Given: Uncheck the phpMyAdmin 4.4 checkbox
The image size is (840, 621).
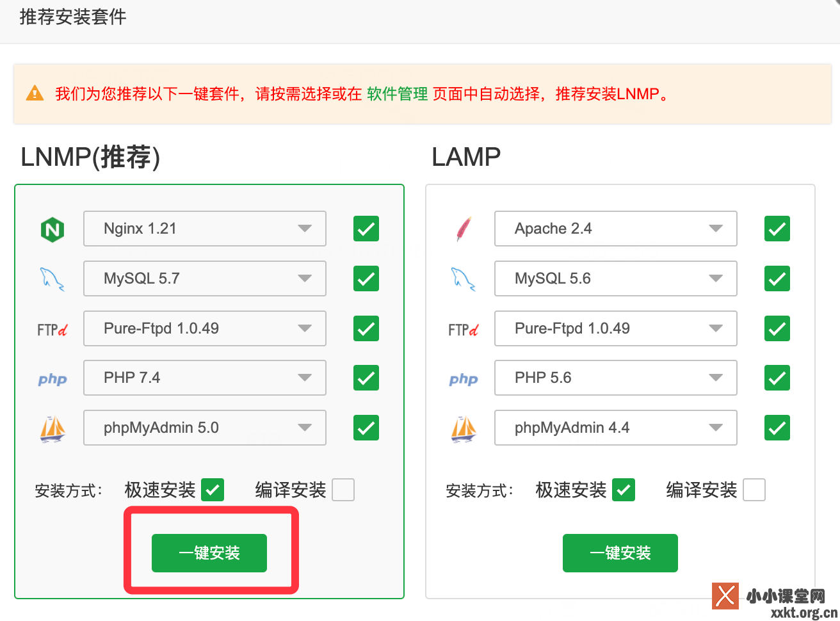Looking at the screenshot, I should [x=777, y=428].
